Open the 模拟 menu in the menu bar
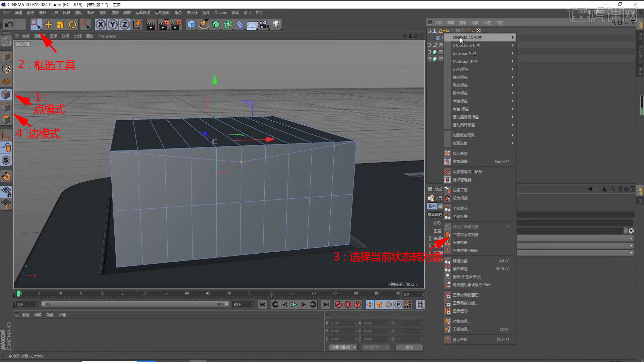The height and width of the screenshot is (362, 644). tap(103, 13)
